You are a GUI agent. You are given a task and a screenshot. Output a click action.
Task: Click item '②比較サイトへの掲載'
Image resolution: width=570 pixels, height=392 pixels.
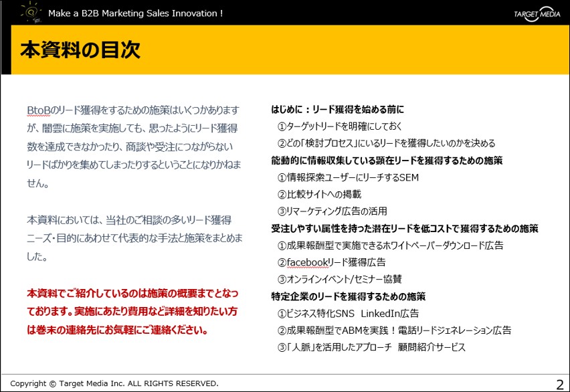(x=319, y=194)
